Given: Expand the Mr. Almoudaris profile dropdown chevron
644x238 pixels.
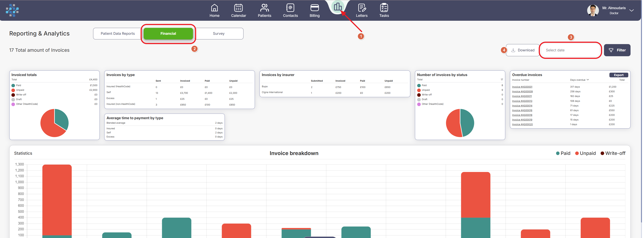Looking at the screenshot, I should coord(631,10).
